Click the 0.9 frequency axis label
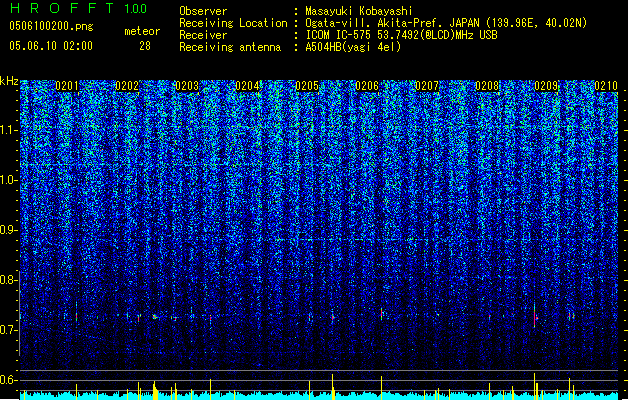 point(8,230)
